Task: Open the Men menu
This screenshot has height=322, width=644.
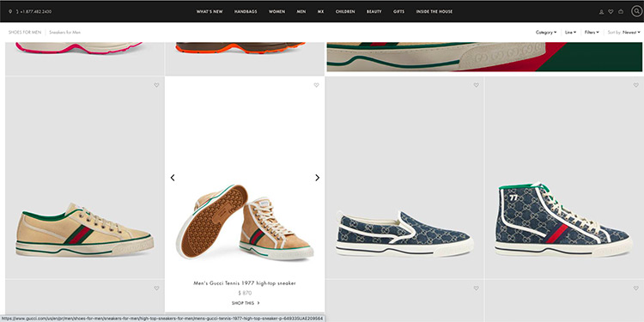Action: click(301, 11)
